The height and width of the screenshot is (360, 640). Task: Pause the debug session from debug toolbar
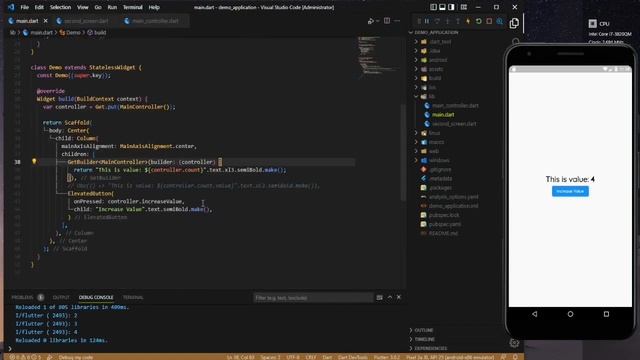tap(427, 21)
